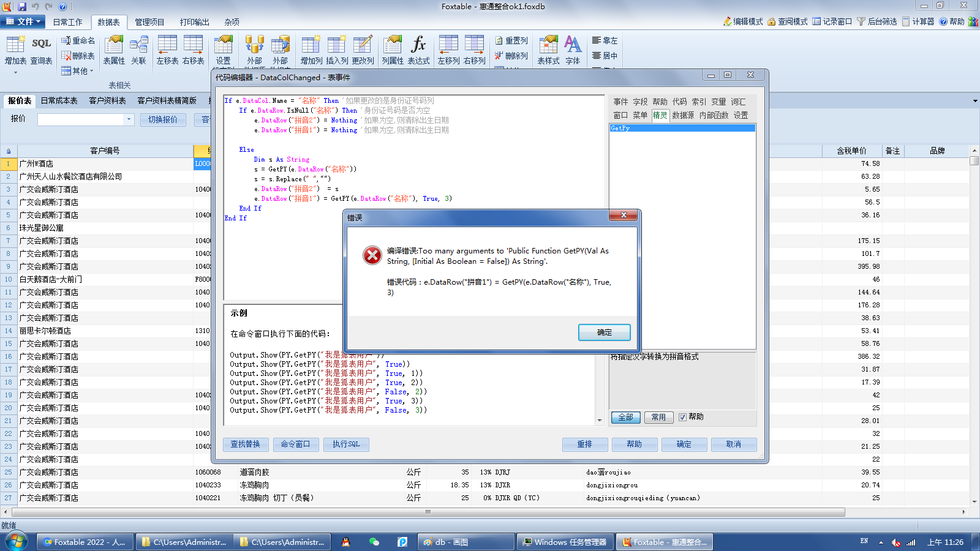The width and height of the screenshot is (980, 551).
Task: Open the 日常工作 ribbon tab
Action: pyautogui.click(x=67, y=22)
